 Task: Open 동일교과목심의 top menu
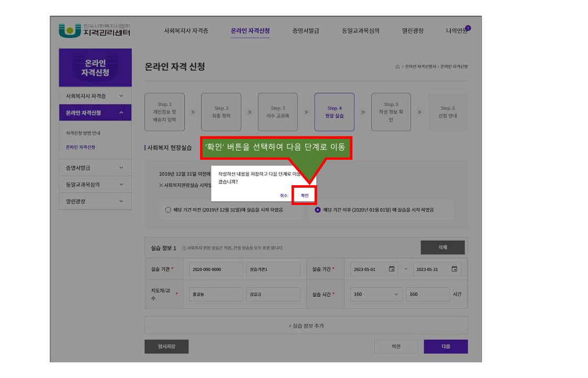pos(360,31)
